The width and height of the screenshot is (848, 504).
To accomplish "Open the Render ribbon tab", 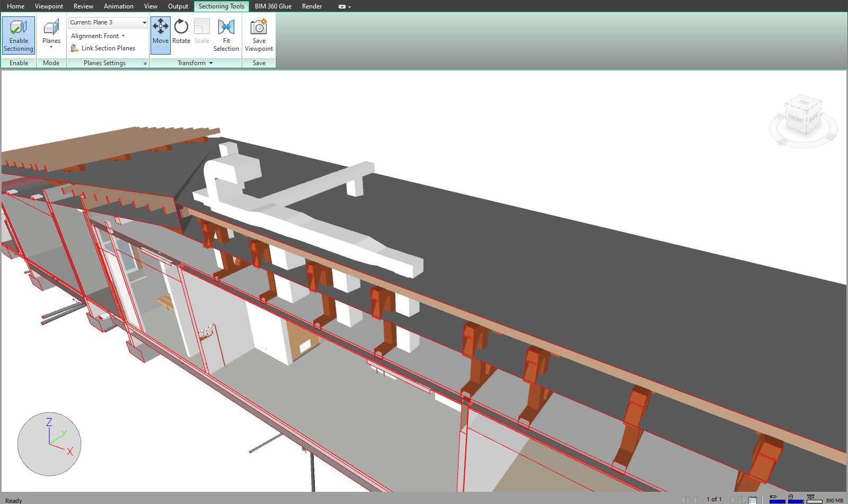I will coord(312,6).
